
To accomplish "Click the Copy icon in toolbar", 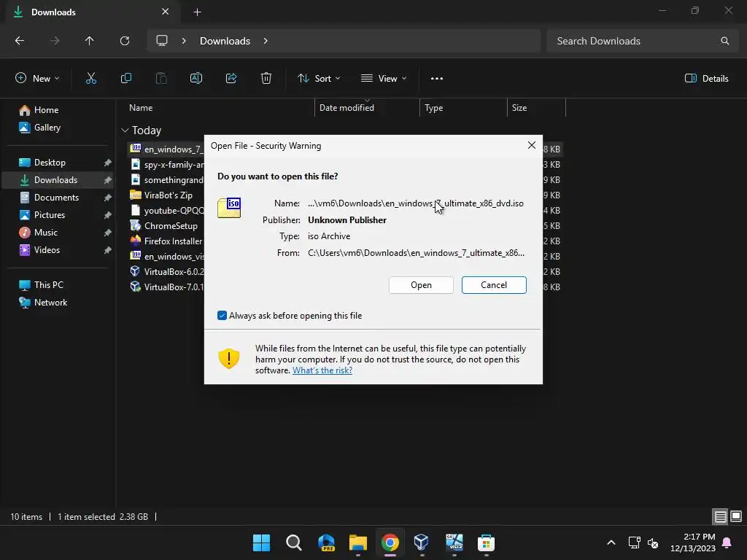I will [x=126, y=79].
